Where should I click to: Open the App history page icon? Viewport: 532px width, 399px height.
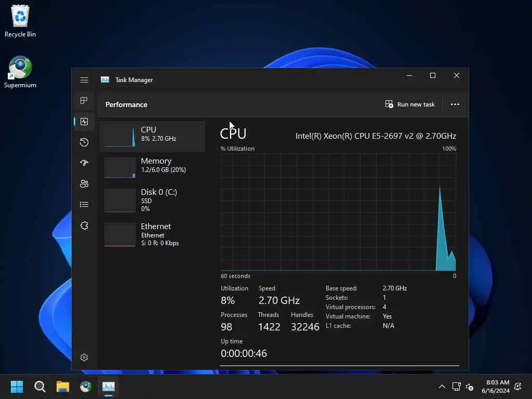tap(84, 142)
